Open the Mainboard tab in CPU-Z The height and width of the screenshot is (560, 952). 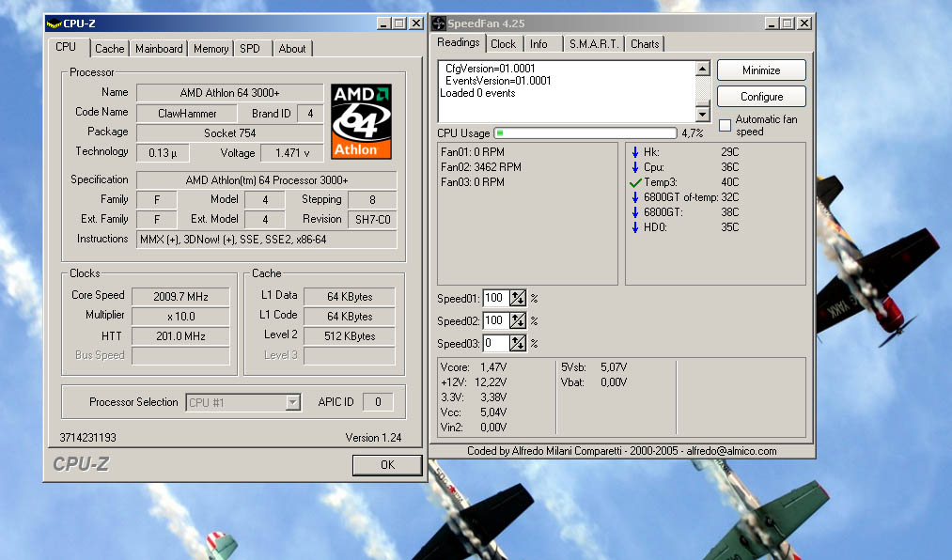click(159, 49)
